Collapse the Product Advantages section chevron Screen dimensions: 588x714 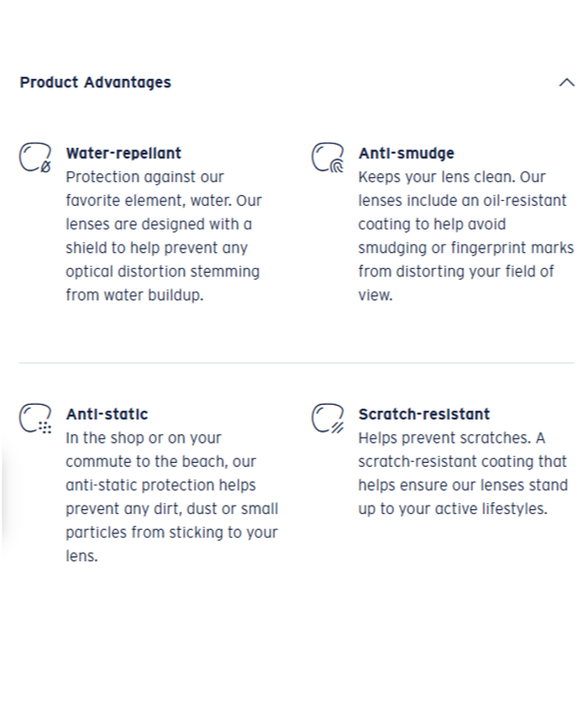(x=567, y=82)
